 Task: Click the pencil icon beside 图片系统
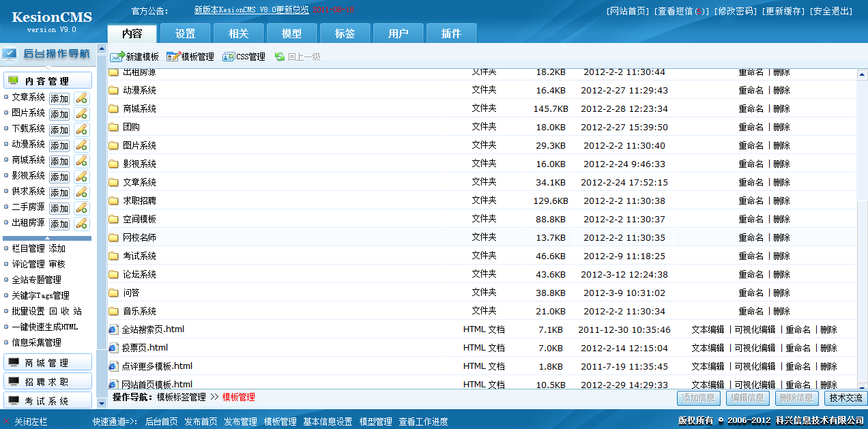click(81, 114)
